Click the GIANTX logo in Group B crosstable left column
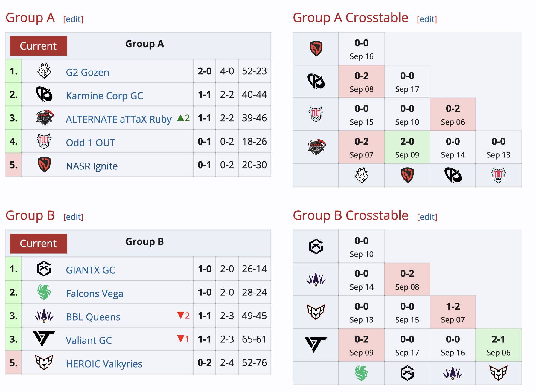The width and height of the screenshot is (536, 392). click(316, 246)
